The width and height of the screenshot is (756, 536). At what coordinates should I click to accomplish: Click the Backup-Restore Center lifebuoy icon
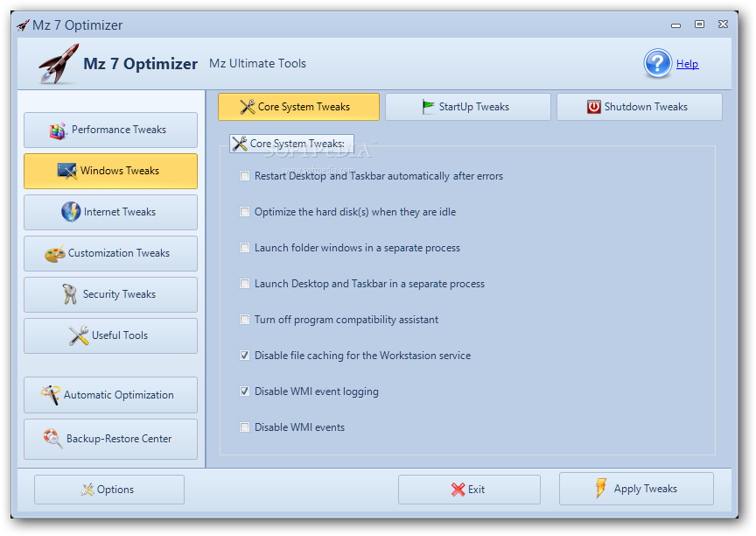(x=52, y=439)
